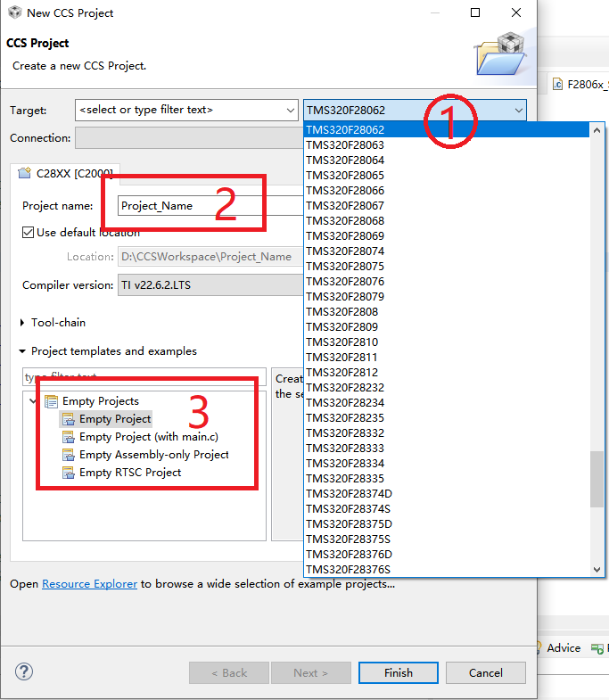
Task: Expand the Tool-chain section
Action: (x=22, y=322)
